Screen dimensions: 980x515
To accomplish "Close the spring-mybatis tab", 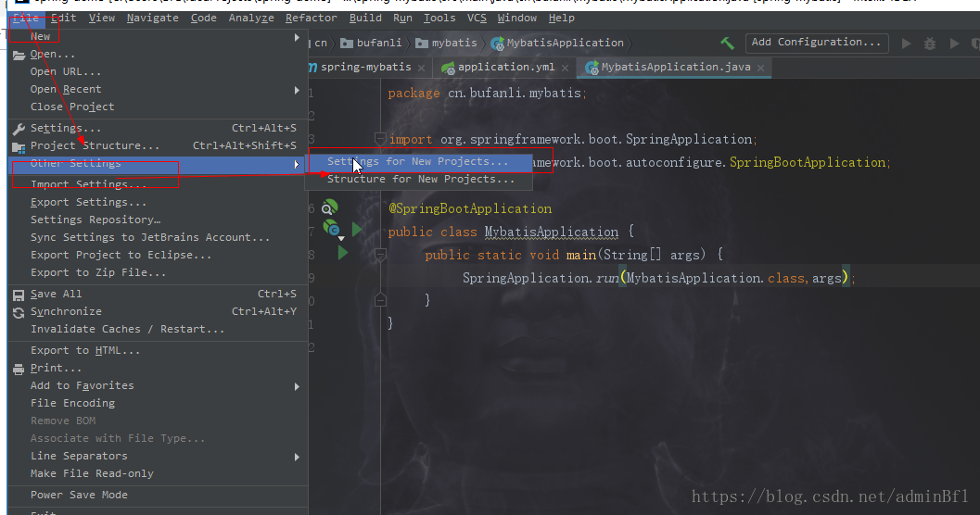I will [x=421, y=68].
